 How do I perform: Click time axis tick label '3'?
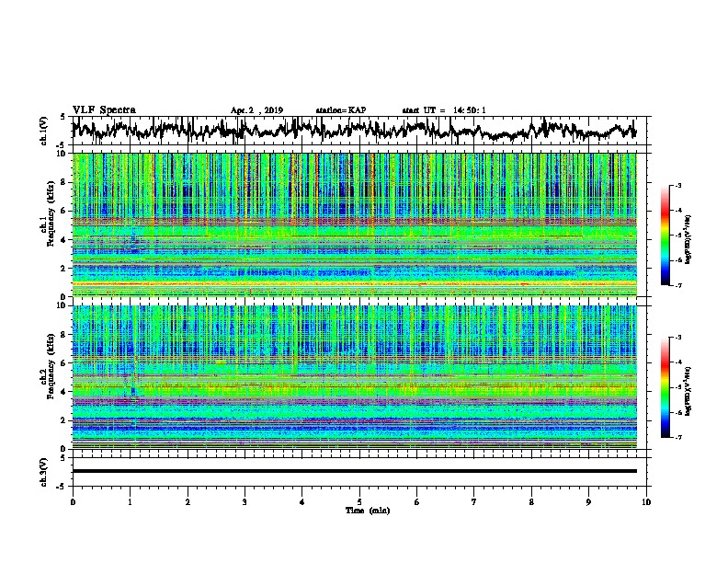(245, 502)
